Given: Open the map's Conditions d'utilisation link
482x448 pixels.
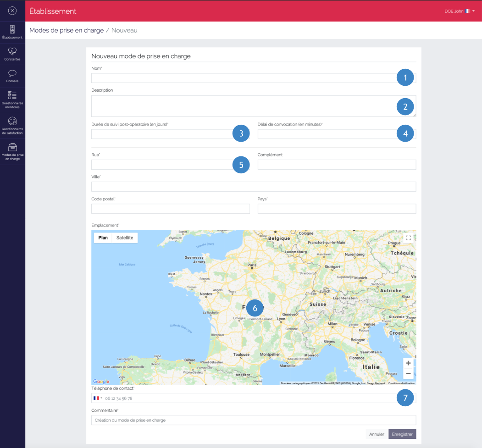Looking at the screenshot, I should pyautogui.click(x=402, y=382).
